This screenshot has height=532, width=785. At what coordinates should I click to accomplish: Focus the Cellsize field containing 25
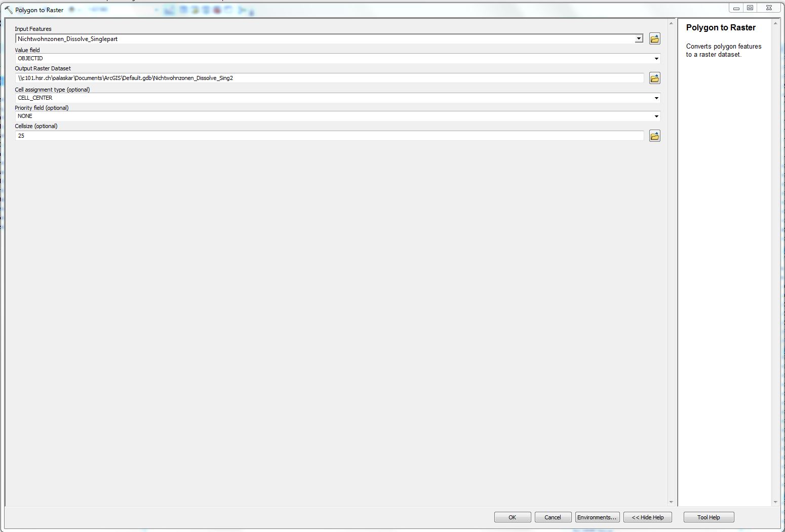click(x=329, y=136)
